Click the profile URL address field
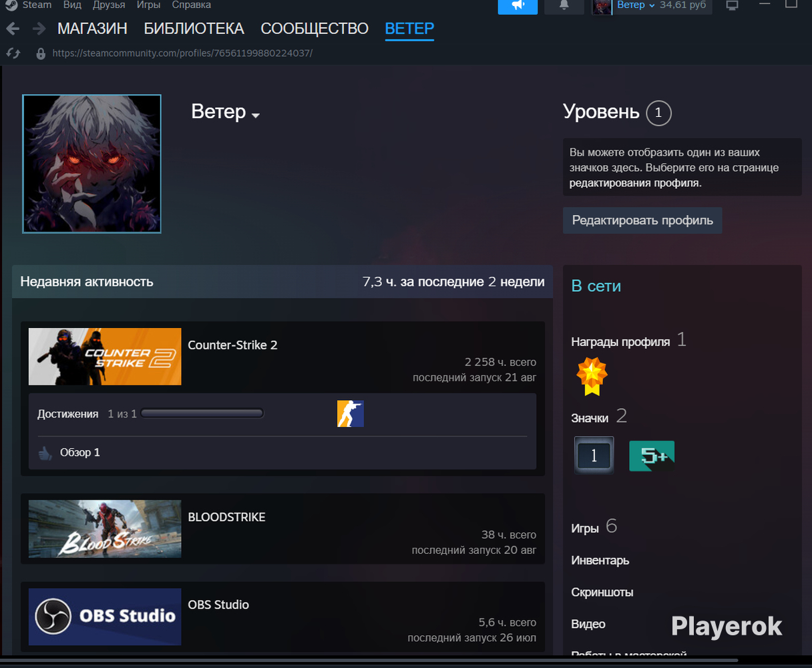The image size is (812, 668). coord(182,53)
